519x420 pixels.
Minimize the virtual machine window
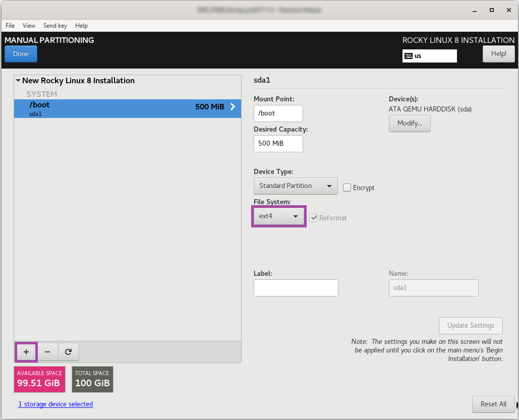(475, 10)
